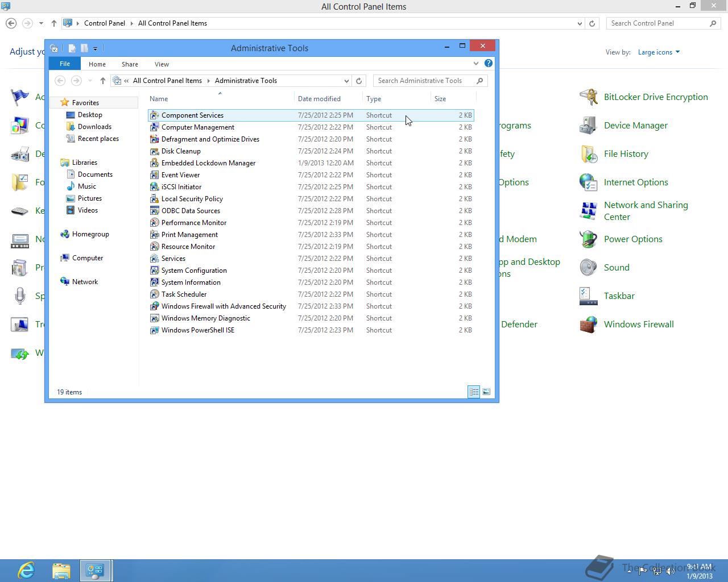The height and width of the screenshot is (582, 728).
Task: Select Documents library in navigation pane
Action: (x=95, y=174)
